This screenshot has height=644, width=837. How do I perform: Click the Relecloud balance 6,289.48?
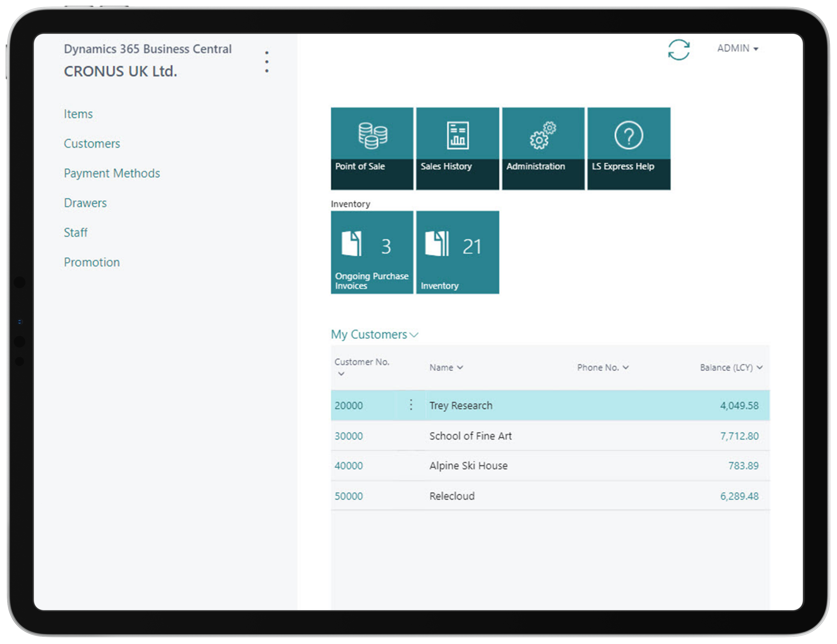point(739,496)
